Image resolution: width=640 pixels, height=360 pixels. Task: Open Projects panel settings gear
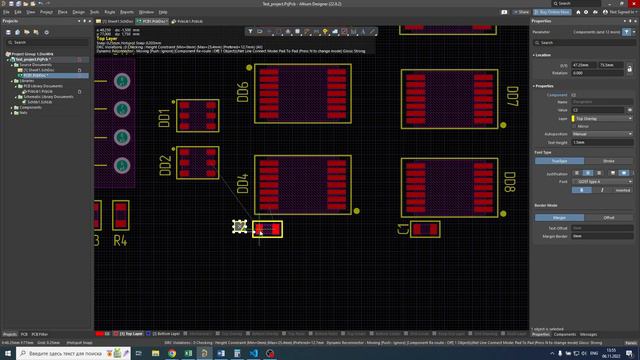click(47, 32)
